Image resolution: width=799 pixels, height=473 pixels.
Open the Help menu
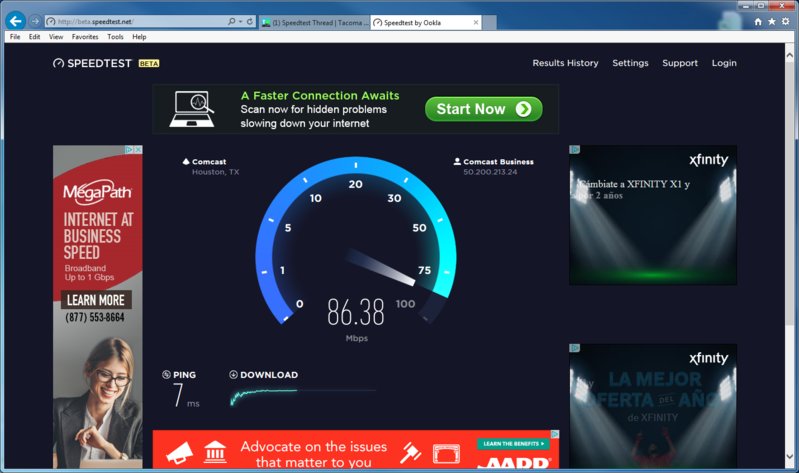(x=139, y=37)
